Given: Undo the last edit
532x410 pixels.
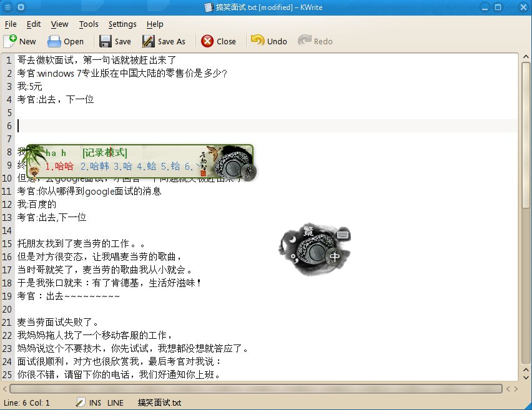Looking at the screenshot, I should coord(257,41).
